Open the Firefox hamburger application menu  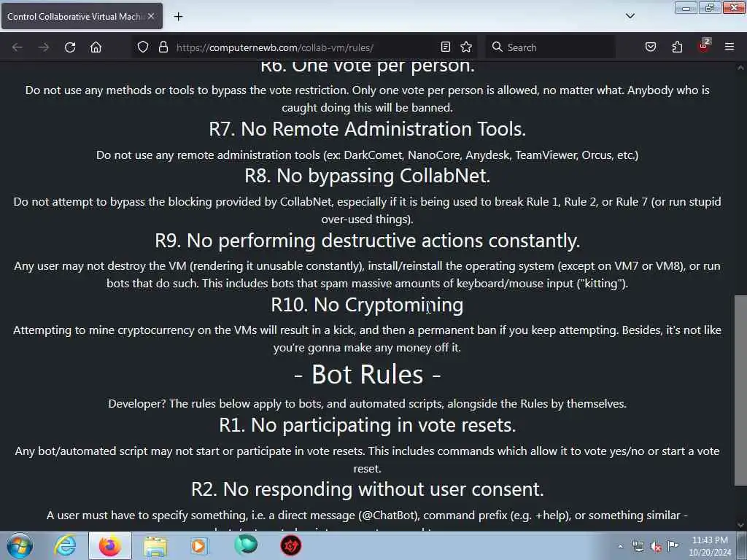729,47
